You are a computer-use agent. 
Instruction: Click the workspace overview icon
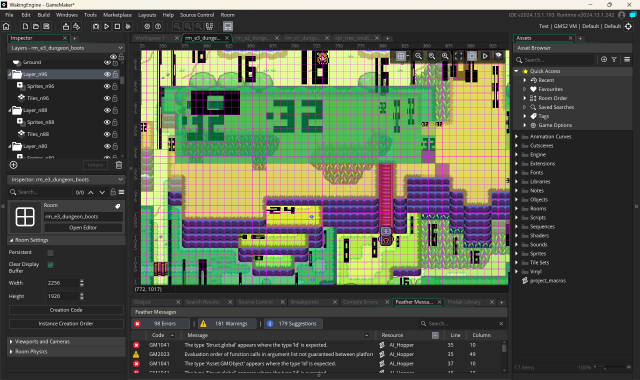click(209, 27)
